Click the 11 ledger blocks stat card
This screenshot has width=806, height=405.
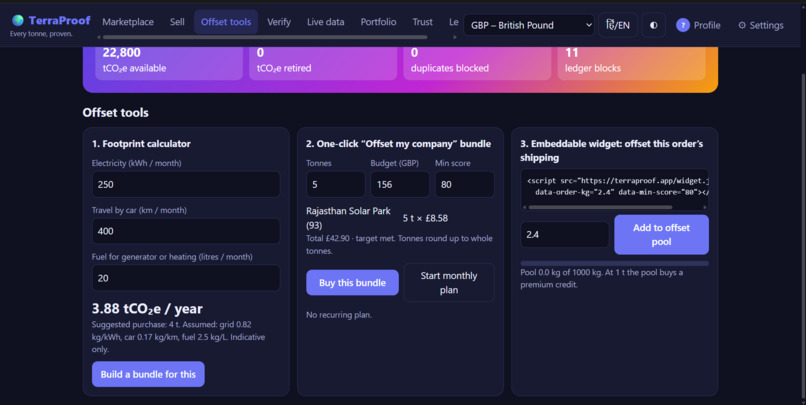[631, 63]
